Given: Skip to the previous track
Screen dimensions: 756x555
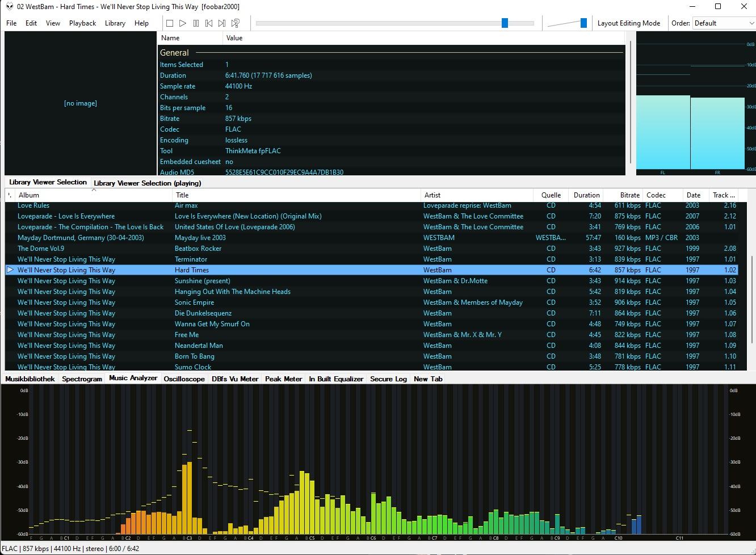Looking at the screenshot, I should [x=209, y=23].
